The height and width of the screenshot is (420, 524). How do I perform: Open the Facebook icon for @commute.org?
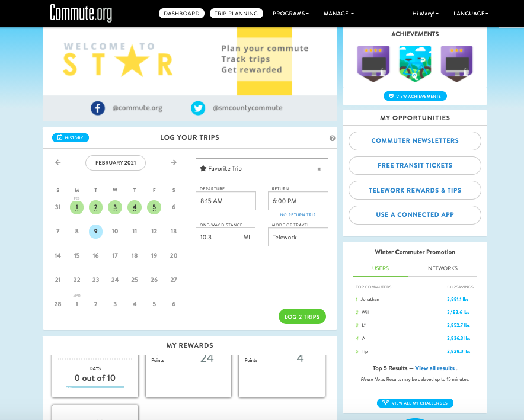(98, 108)
